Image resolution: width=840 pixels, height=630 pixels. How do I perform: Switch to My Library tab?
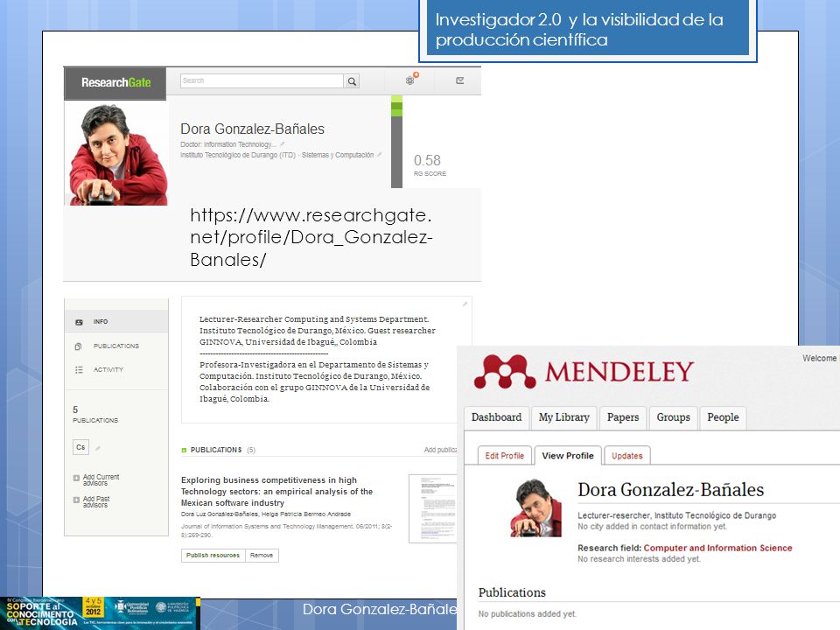coord(564,417)
